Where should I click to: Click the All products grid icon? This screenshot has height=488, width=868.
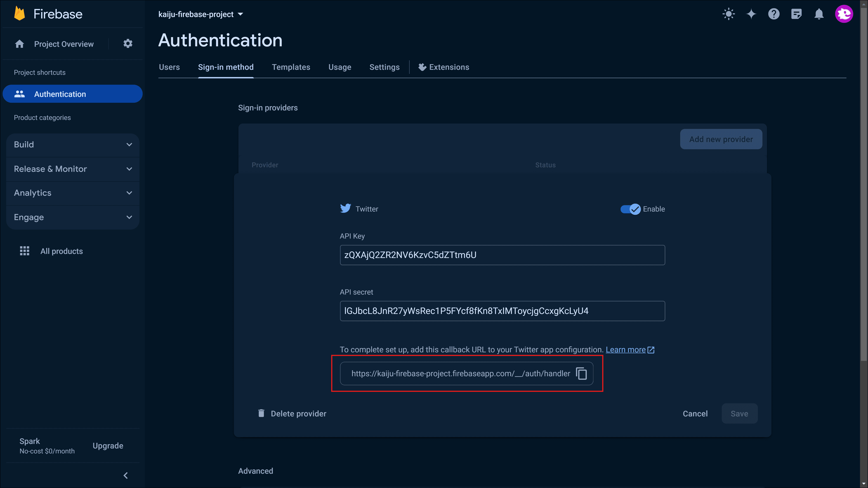25,251
